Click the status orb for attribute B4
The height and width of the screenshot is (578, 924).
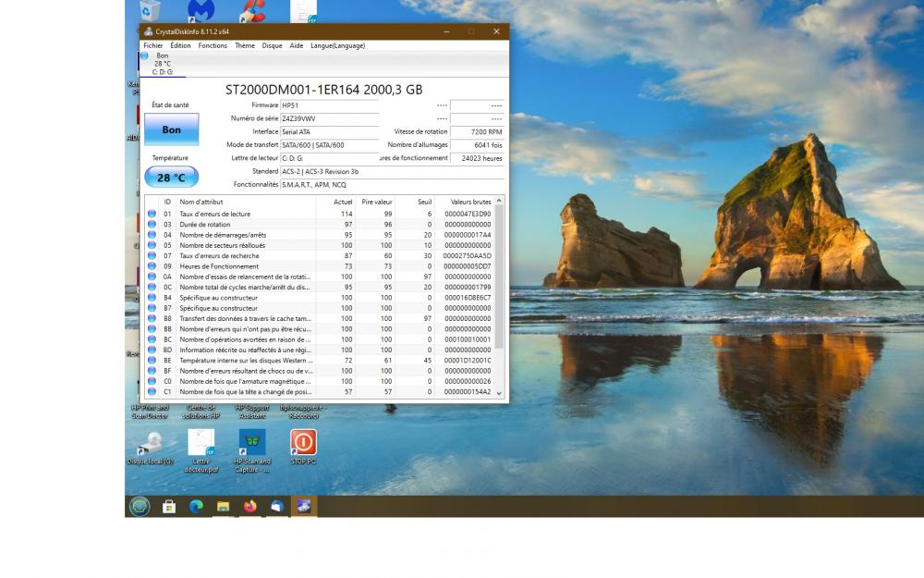(x=152, y=298)
